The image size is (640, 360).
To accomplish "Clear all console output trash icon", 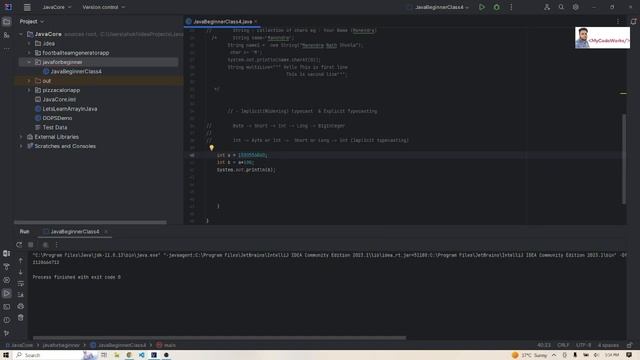I will point(20,318).
